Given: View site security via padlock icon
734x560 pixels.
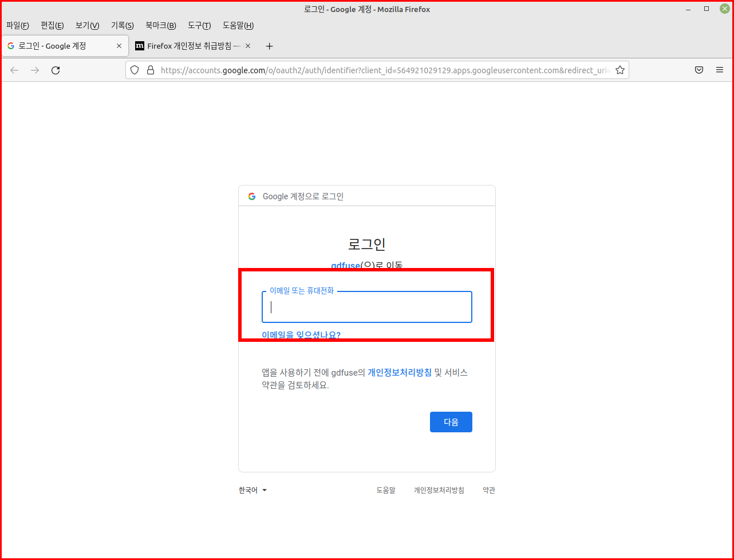Looking at the screenshot, I should tap(151, 70).
